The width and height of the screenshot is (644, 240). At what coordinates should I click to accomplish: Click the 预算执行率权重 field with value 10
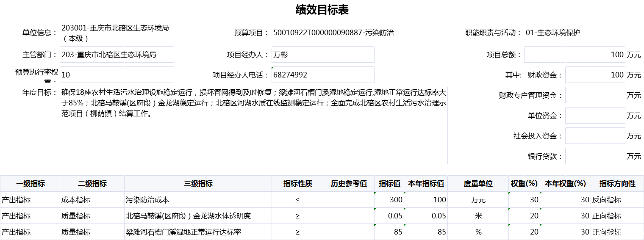point(117,75)
